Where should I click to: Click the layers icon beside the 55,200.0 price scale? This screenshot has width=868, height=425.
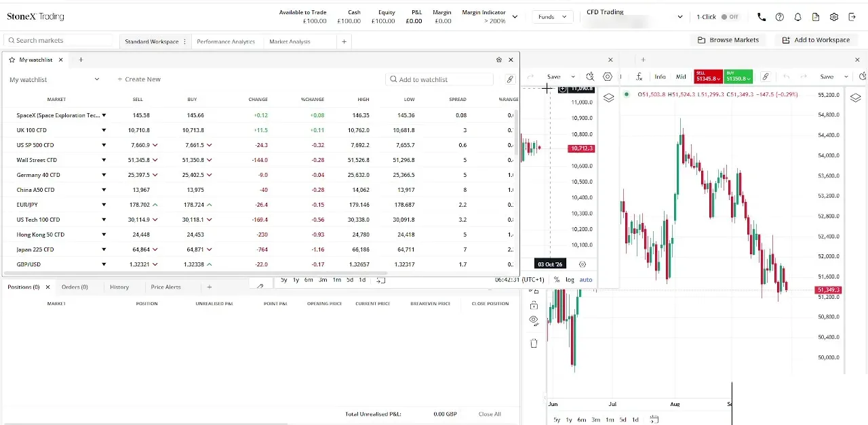point(855,98)
